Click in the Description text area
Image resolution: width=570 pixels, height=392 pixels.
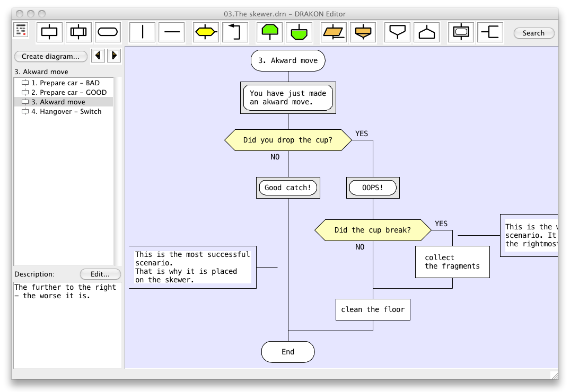(68, 324)
